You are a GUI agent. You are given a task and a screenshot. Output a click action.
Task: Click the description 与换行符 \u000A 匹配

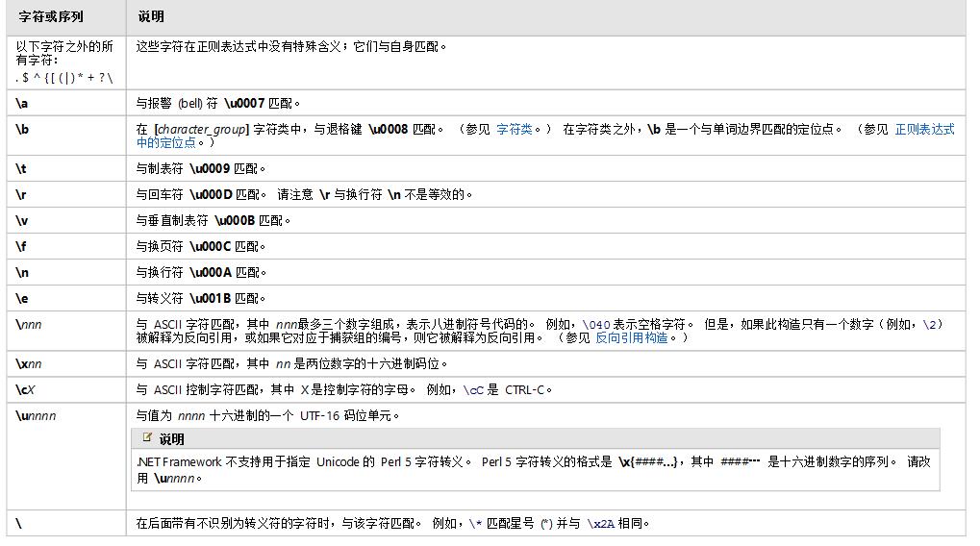click(x=201, y=273)
